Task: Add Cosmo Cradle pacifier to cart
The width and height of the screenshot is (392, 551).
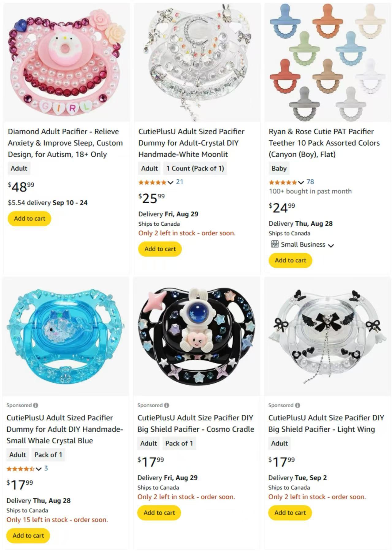Action: click(159, 513)
